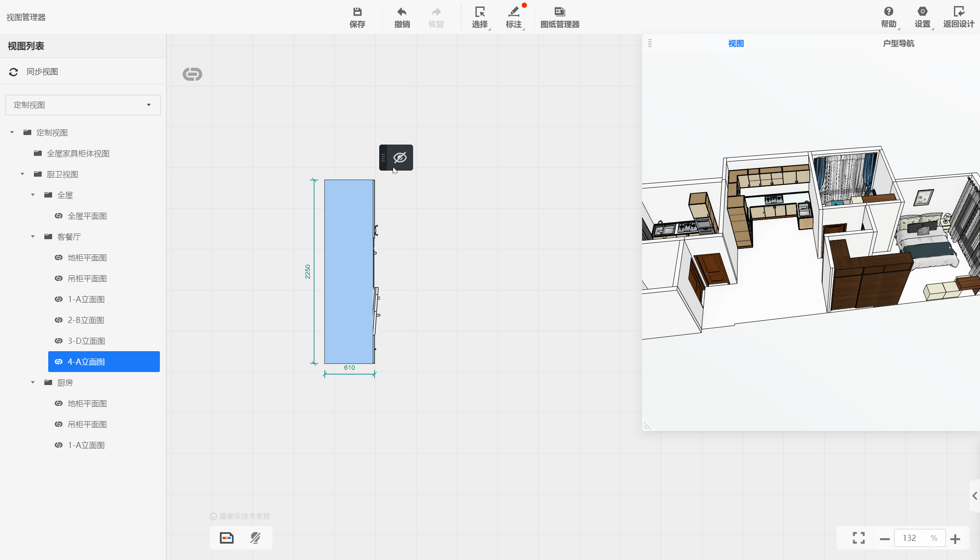Open the 图纸管理器 drawing manager
This screenshot has height=560, width=980.
click(560, 17)
